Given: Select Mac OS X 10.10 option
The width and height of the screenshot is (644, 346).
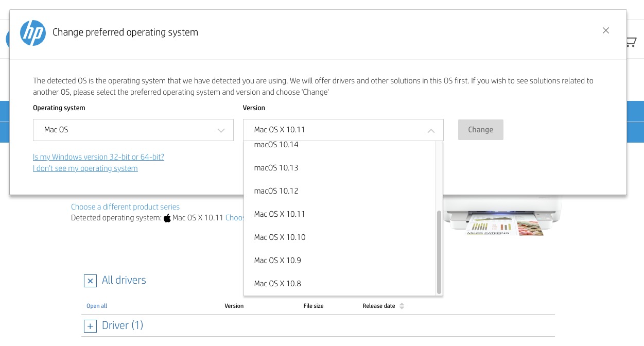Looking at the screenshot, I should (280, 237).
